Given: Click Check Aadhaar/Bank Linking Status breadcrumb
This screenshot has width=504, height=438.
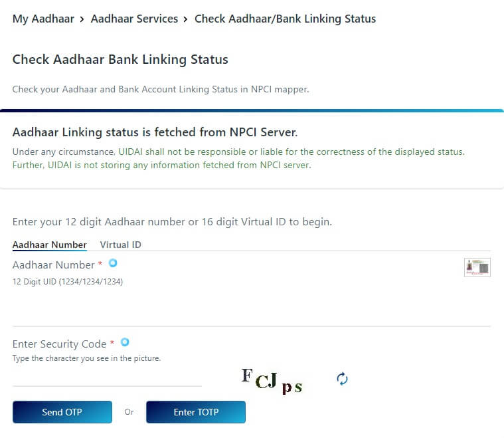Looking at the screenshot, I should point(285,19).
